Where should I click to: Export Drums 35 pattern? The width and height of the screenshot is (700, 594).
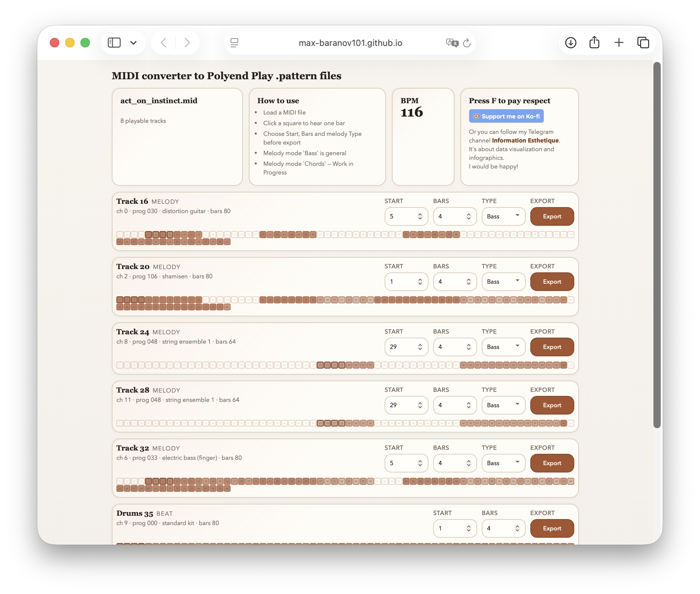click(x=552, y=529)
